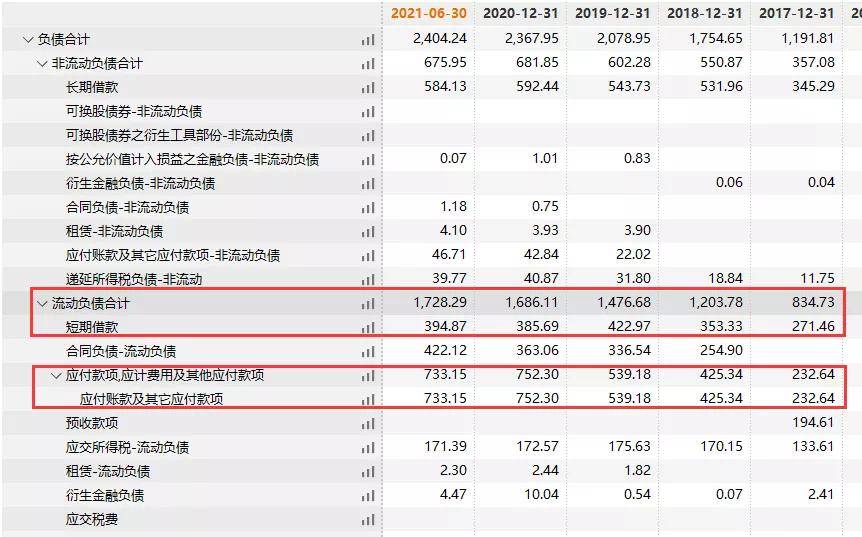862x537 pixels.
Task: Select the 长期借款 row label
Action: [92, 87]
